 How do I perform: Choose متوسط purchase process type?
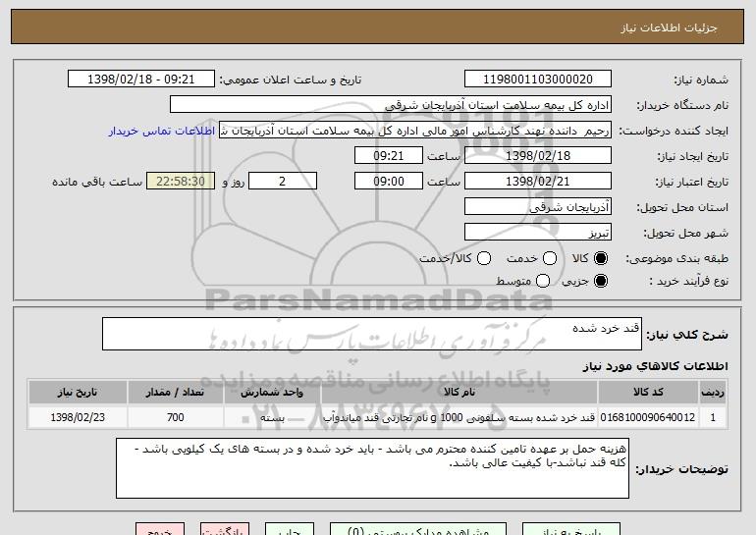point(543,281)
